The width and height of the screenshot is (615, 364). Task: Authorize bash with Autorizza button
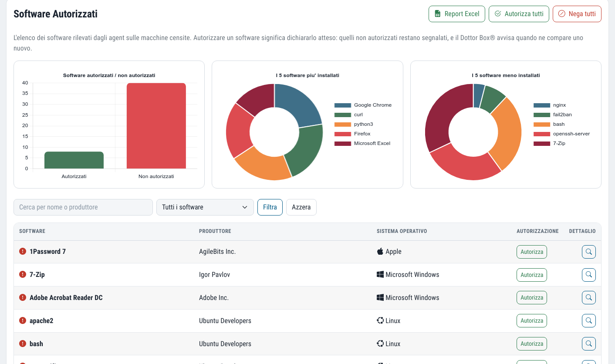[x=532, y=344]
